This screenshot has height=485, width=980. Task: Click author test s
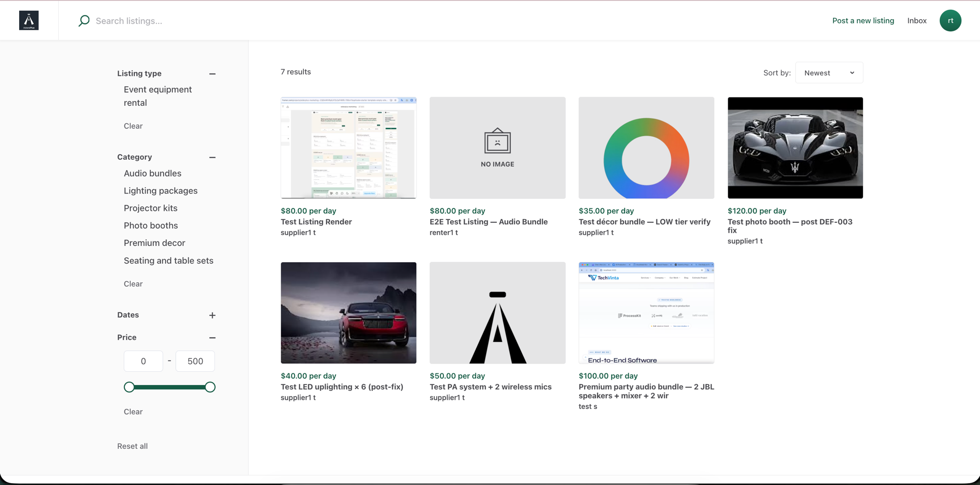(x=588, y=406)
